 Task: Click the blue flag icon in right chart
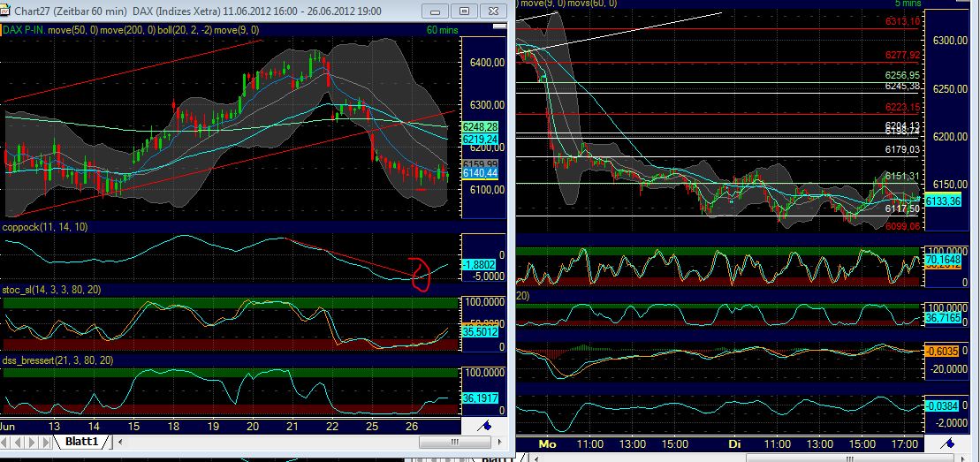click(947, 443)
